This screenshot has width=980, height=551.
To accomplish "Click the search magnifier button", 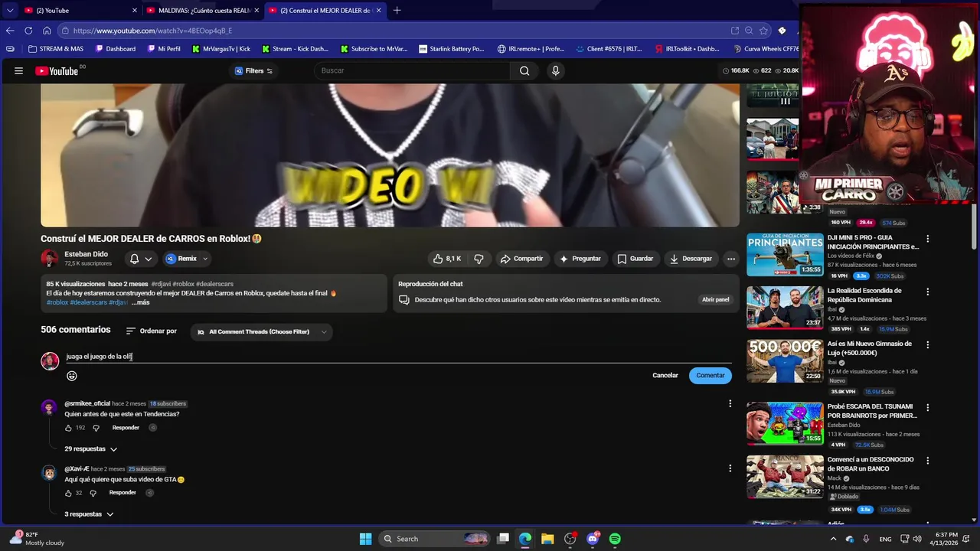I will [524, 70].
